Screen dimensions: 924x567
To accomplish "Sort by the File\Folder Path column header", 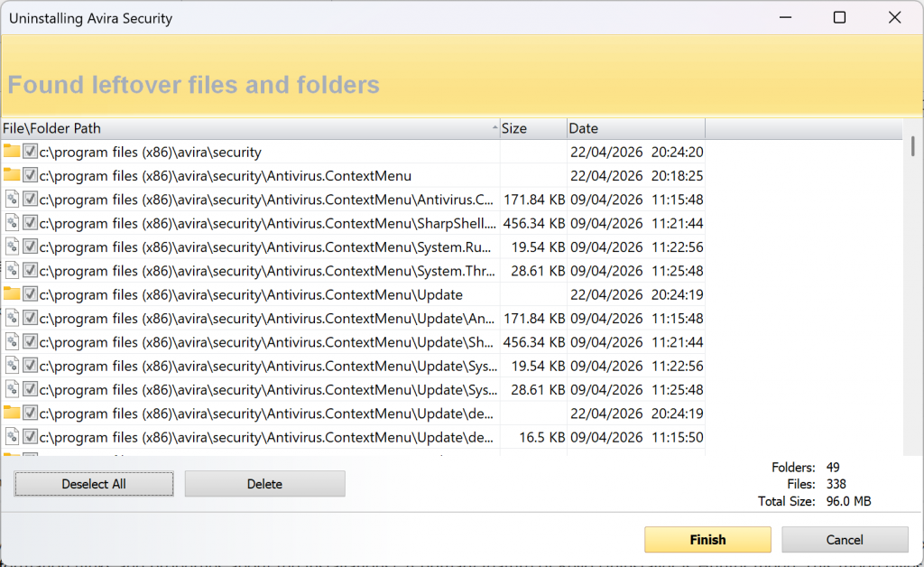I will pyautogui.click(x=250, y=128).
